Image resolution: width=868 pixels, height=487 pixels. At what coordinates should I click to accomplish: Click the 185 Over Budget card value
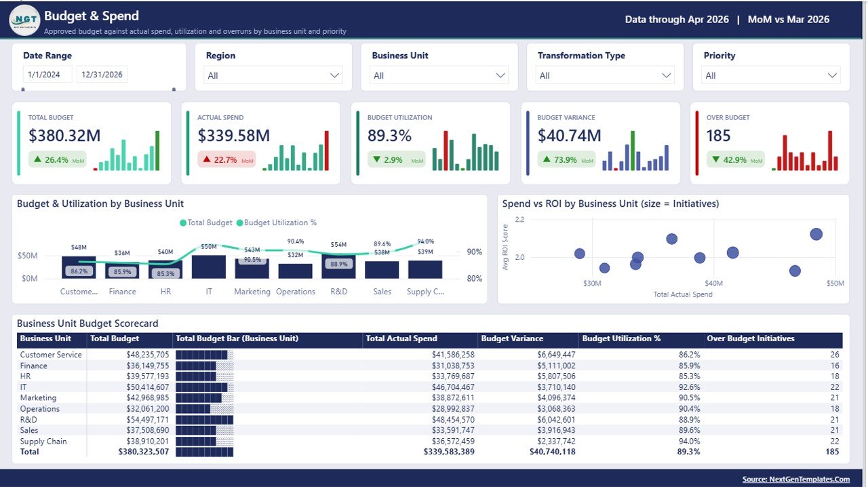tap(719, 136)
